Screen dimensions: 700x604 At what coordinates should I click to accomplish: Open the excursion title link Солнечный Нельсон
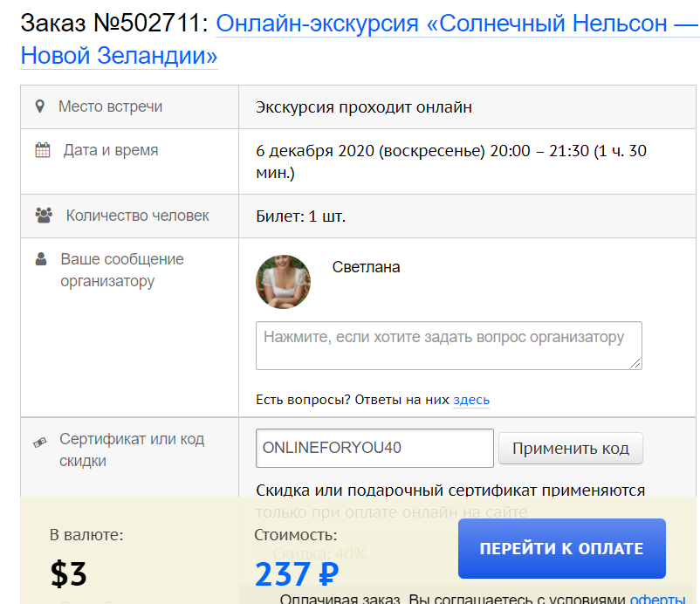(457, 24)
